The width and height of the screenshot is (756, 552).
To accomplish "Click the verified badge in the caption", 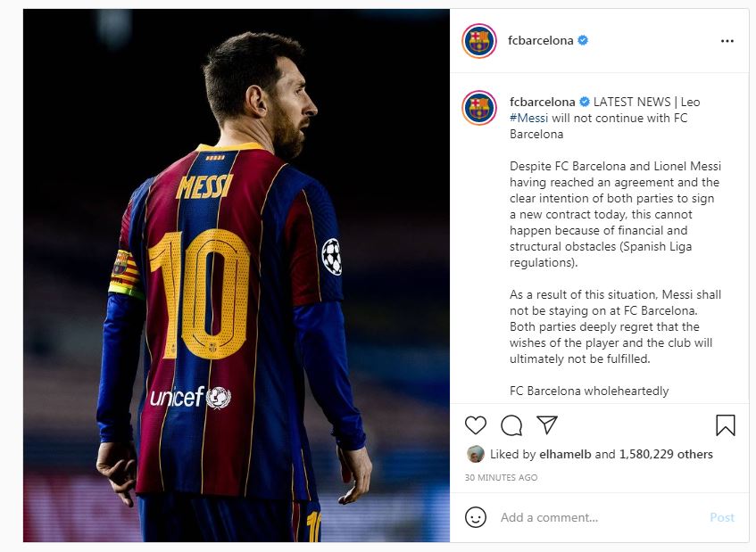I will pos(586,103).
